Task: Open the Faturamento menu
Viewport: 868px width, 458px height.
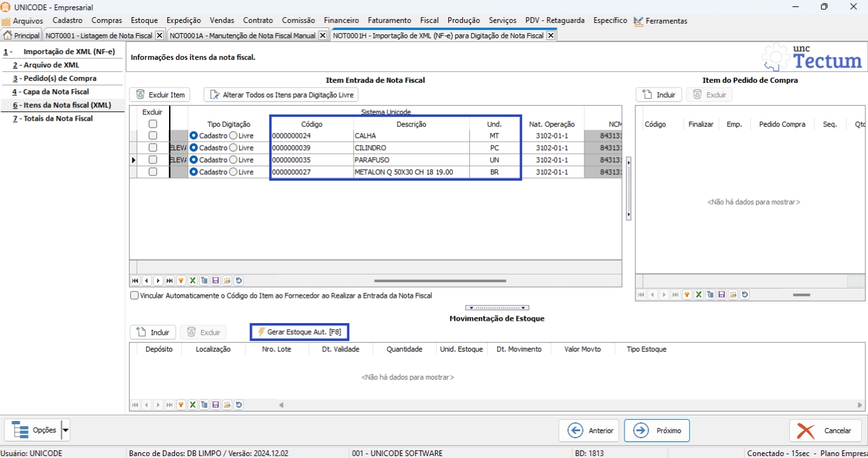Action: pos(389,20)
